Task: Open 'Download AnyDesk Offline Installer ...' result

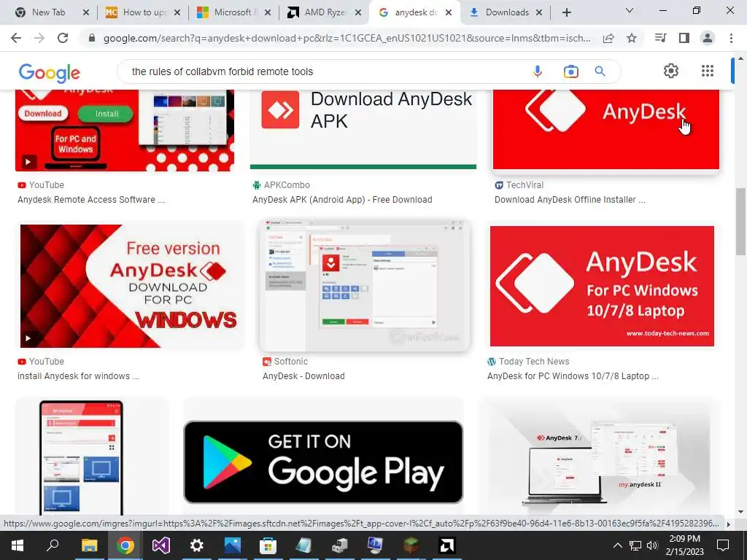Action: click(x=570, y=200)
